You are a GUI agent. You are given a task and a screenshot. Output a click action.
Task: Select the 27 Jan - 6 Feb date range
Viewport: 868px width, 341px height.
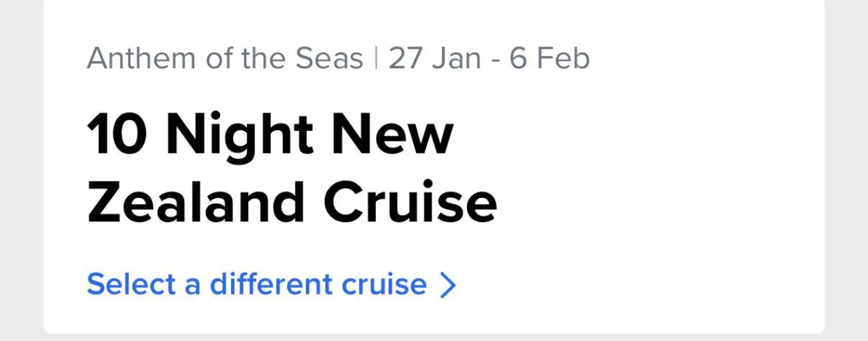click(x=489, y=59)
